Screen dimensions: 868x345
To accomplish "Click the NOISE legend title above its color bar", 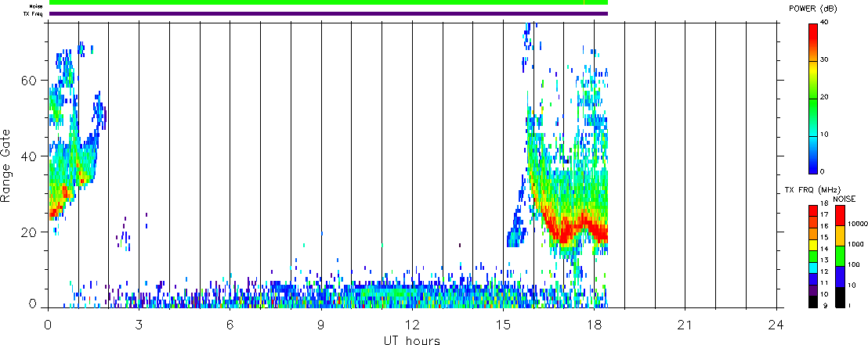I will click(844, 199).
